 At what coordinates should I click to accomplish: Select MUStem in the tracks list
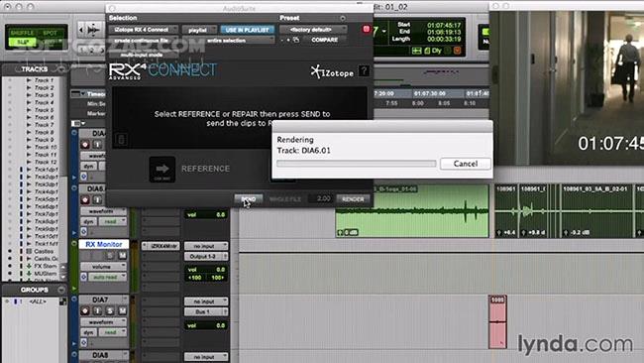[x=46, y=274]
